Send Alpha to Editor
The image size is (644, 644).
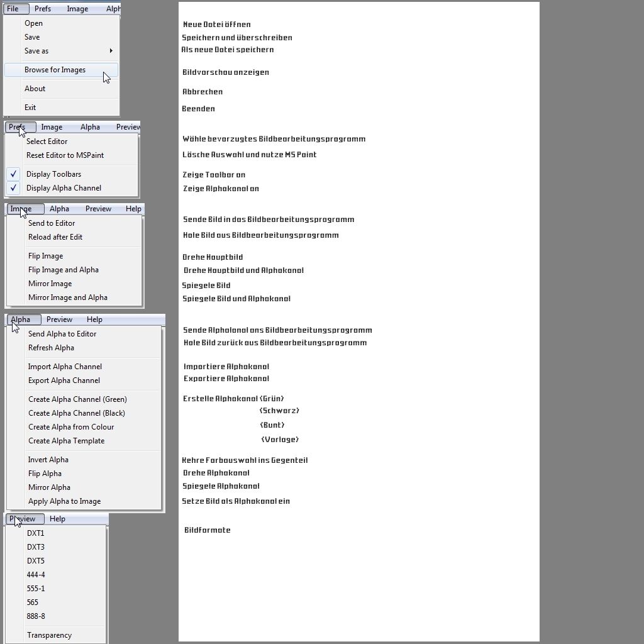(x=62, y=334)
